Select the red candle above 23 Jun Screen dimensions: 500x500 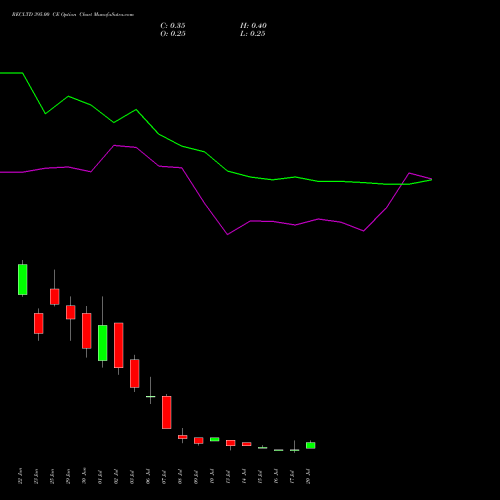pos(38,323)
